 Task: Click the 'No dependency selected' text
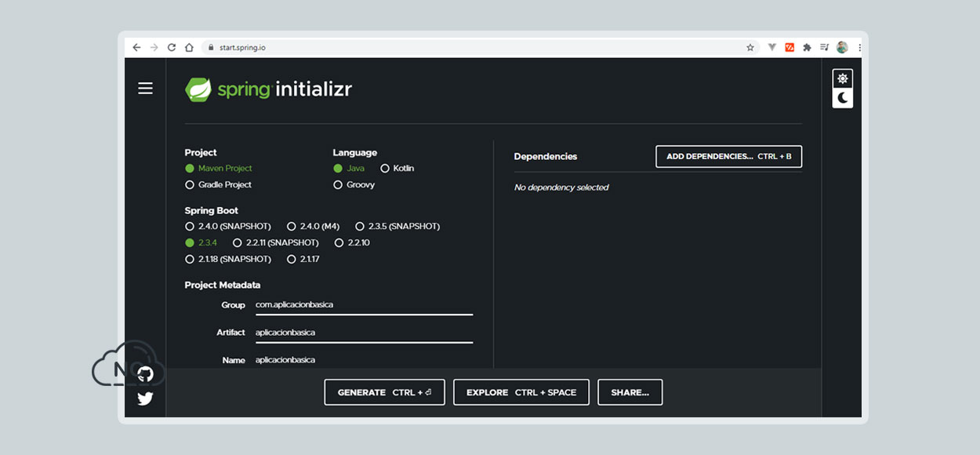pyautogui.click(x=561, y=187)
